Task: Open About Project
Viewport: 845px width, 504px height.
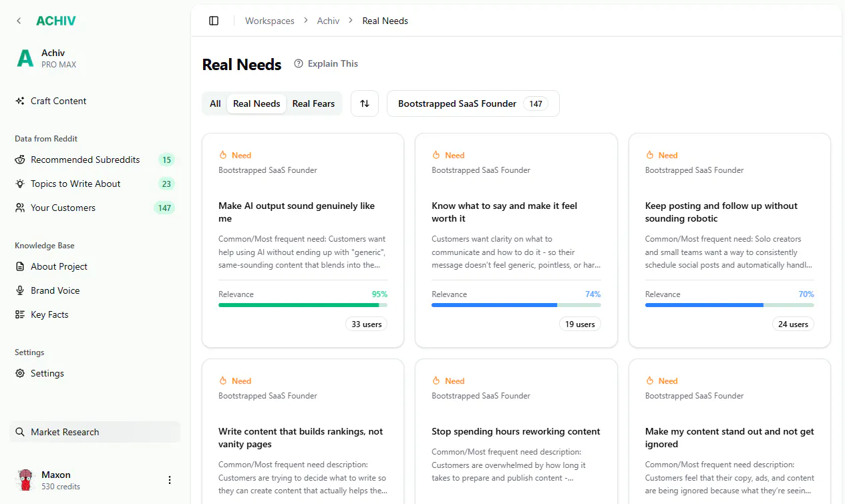Action: 95,266
